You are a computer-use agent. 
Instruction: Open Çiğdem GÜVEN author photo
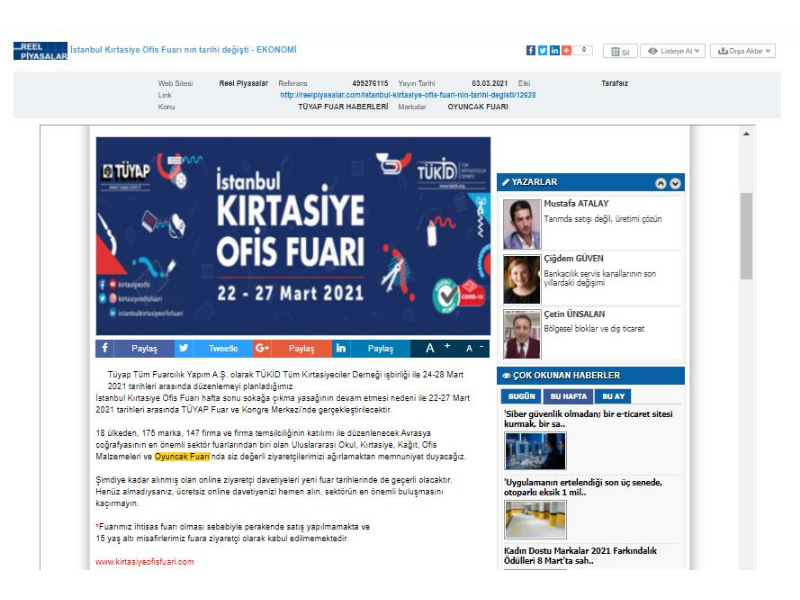[521, 280]
